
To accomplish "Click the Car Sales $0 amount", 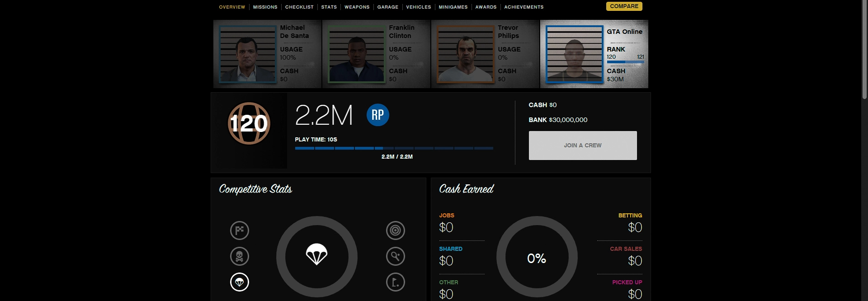I will (x=635, y=261).
